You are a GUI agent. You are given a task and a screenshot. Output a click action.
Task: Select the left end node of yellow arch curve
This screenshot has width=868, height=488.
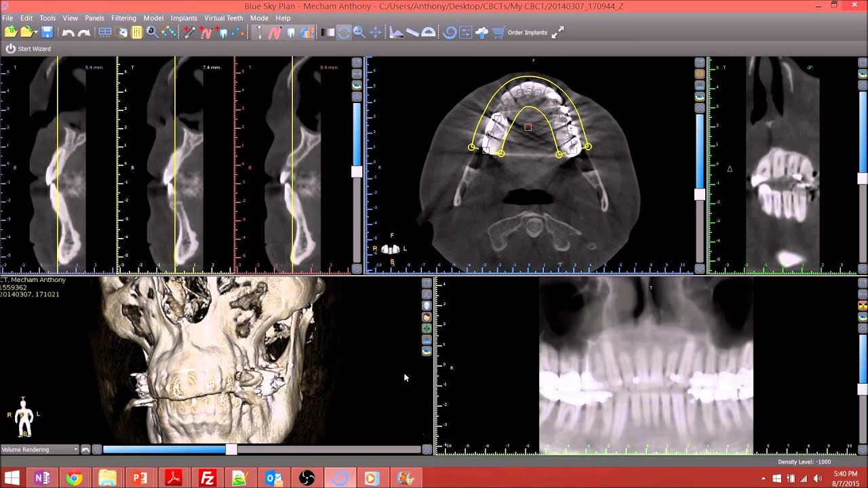[472, 146]
